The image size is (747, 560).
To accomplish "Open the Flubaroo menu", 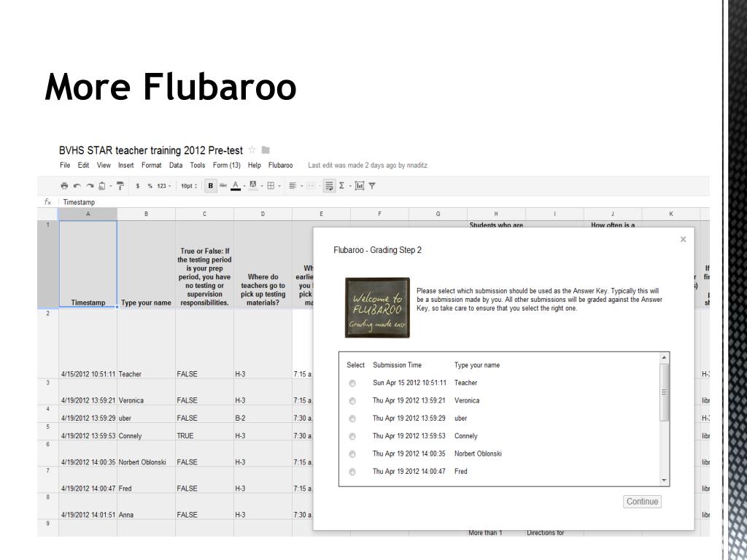I will pos(281,166).
